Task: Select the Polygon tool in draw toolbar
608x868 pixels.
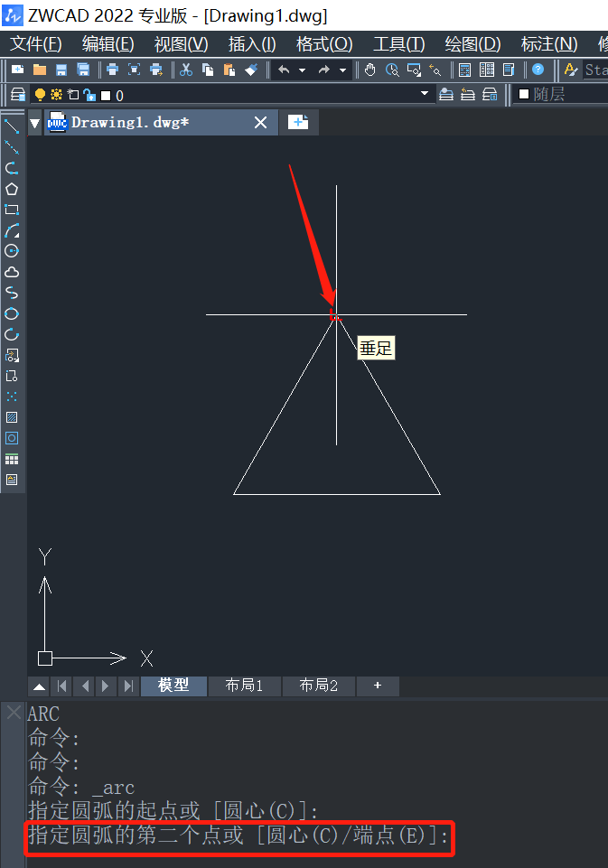Action: [x=12, y=189]
